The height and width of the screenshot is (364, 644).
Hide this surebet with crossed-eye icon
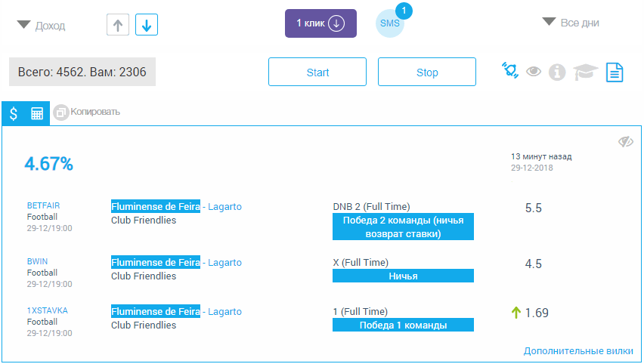[x=626, y=142]
